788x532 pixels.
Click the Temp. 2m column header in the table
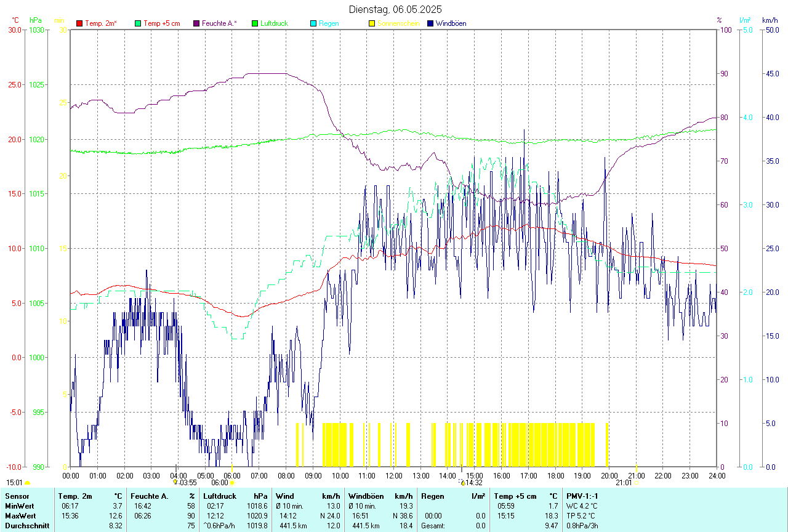click(75, 496)
